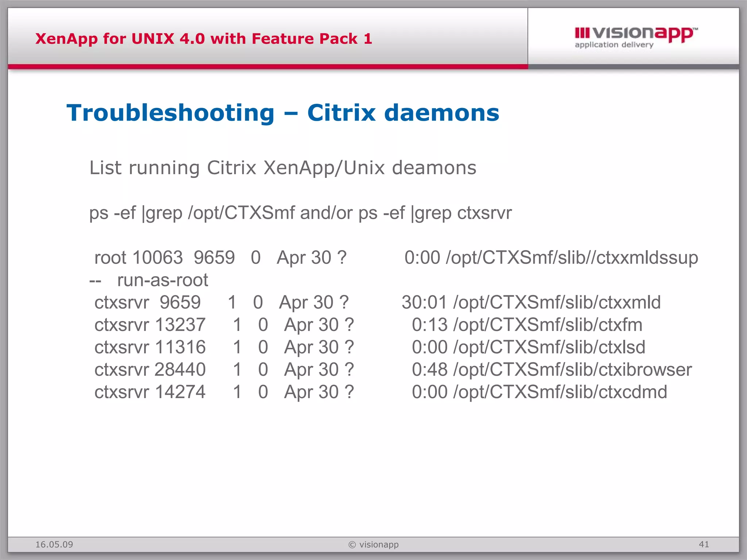The image size is (747, 560).
Task: Click the '0:13' CPU time value
Action: coord(429,325)
